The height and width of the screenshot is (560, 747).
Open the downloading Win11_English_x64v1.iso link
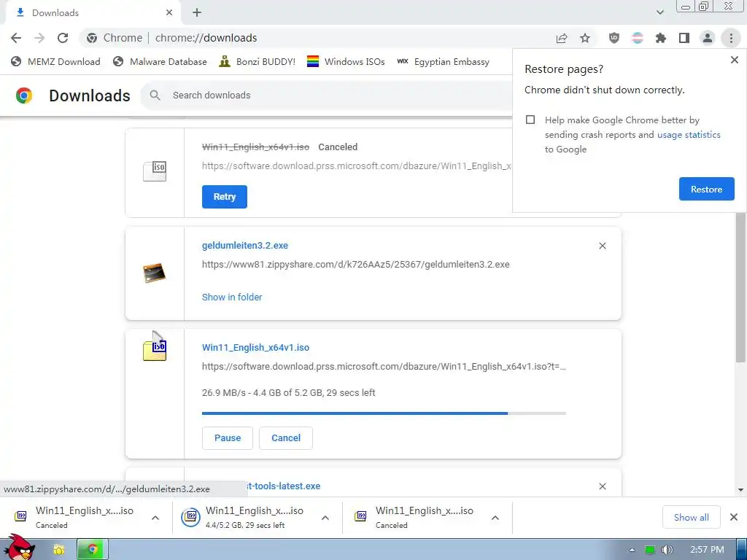[255, 348]
